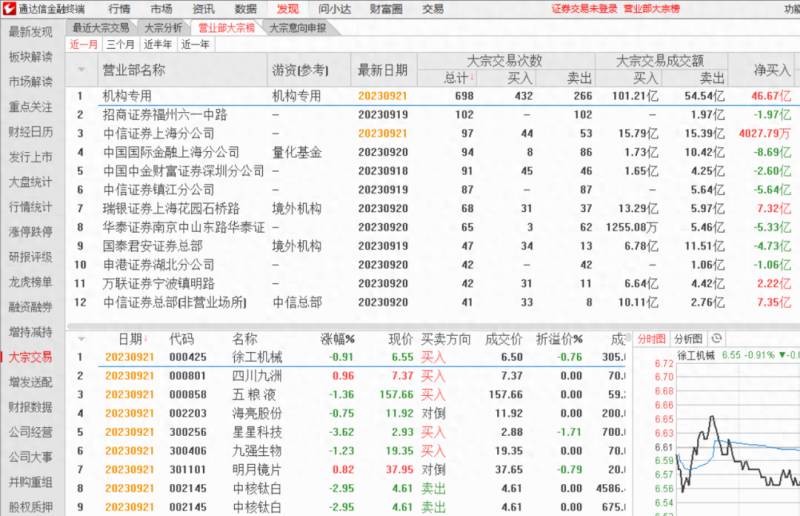Open 大盘统计 in the sidebar
Viewport: 800px width, 516px height.
[x=31, y=182]
